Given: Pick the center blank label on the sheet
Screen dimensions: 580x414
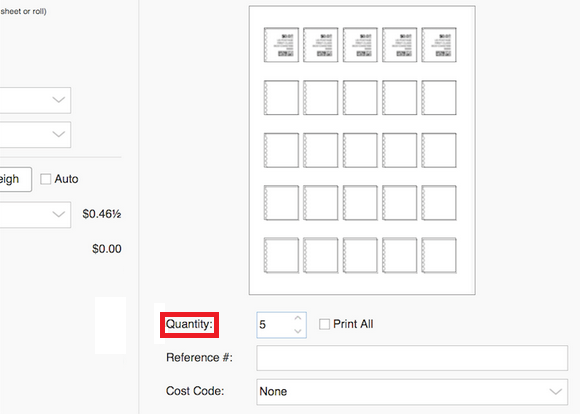Looking at the screenshot, I should click(x=360, y=150).
